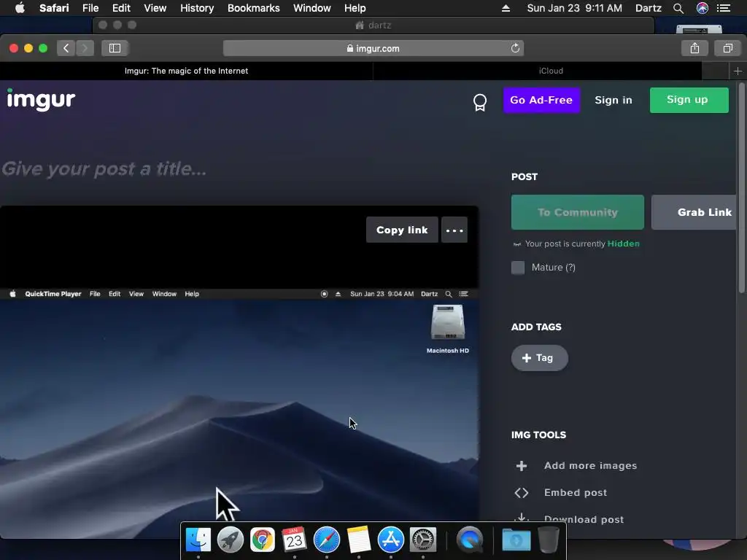The width and height of the screenshot is (747, 560).
Task: Toggle the Mature checkbox
Action: click(x=518, y=268)
